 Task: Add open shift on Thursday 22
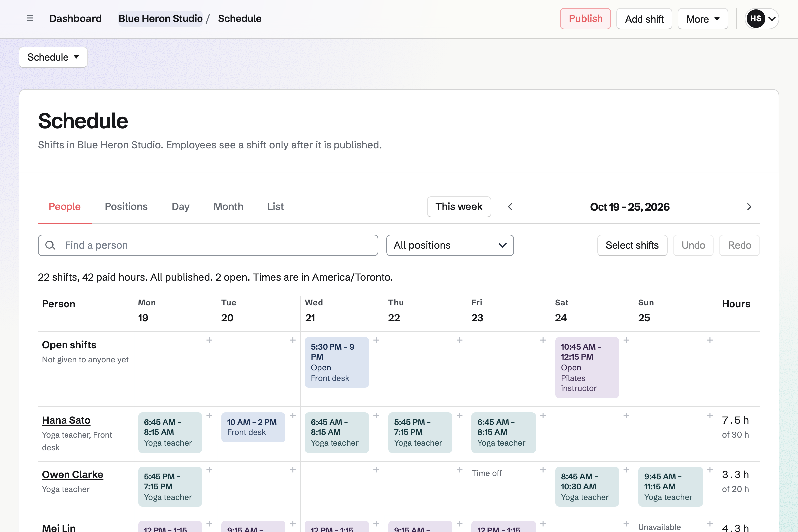460,340
